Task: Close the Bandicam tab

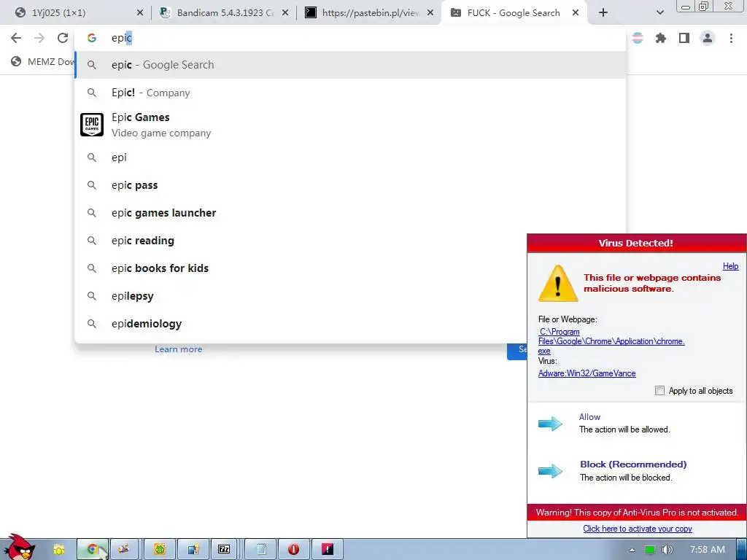Action: pos(285,13)
